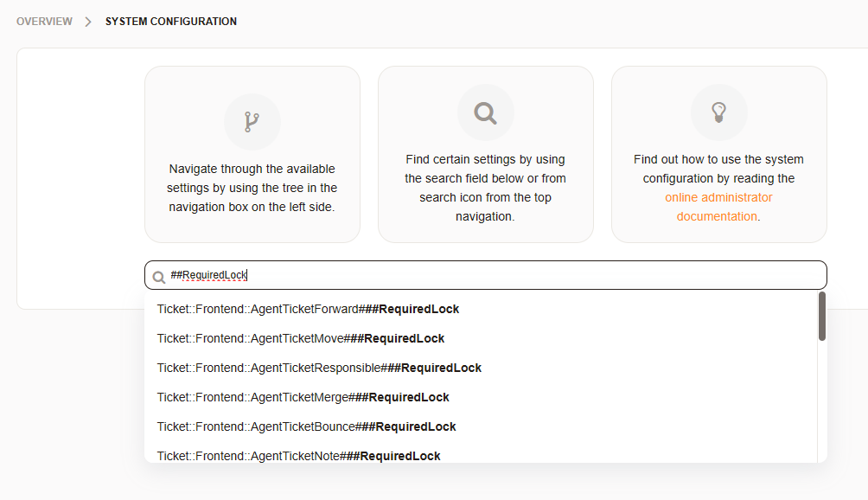Click the magnifying glass card icon
The width and height of the screenshot is (868, 500).
(485, 112)
